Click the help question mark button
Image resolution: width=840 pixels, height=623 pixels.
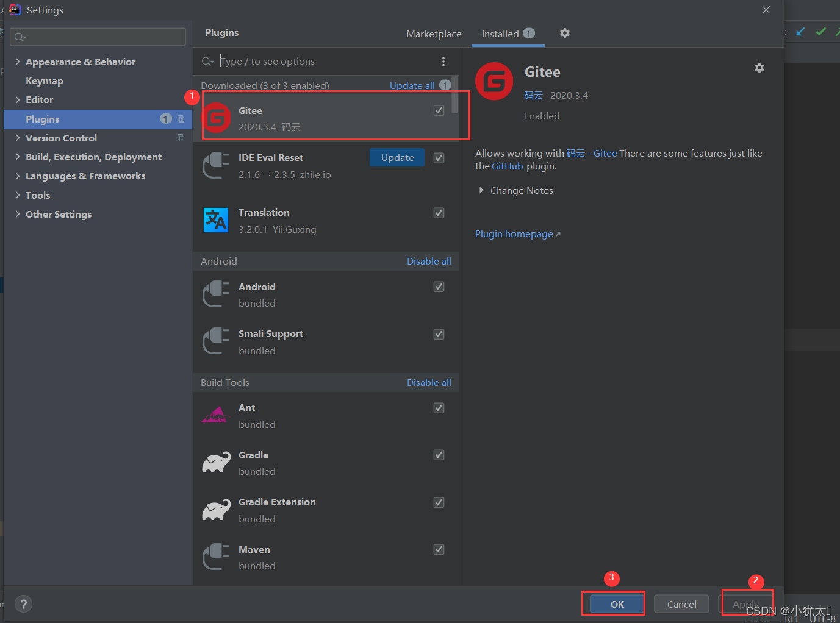[23, 604]
